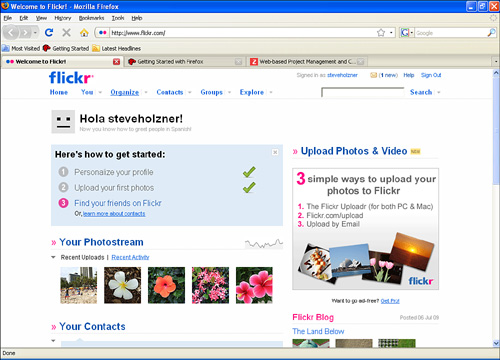Image resolution: width=500 pixels, height=360 pixels.
Task: Click the Your Contacts heading
Action: (x=92, y=326)
